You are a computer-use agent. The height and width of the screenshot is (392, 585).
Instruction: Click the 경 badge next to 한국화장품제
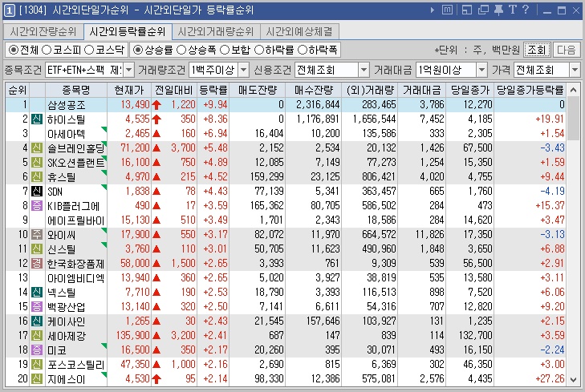[37, 264]
